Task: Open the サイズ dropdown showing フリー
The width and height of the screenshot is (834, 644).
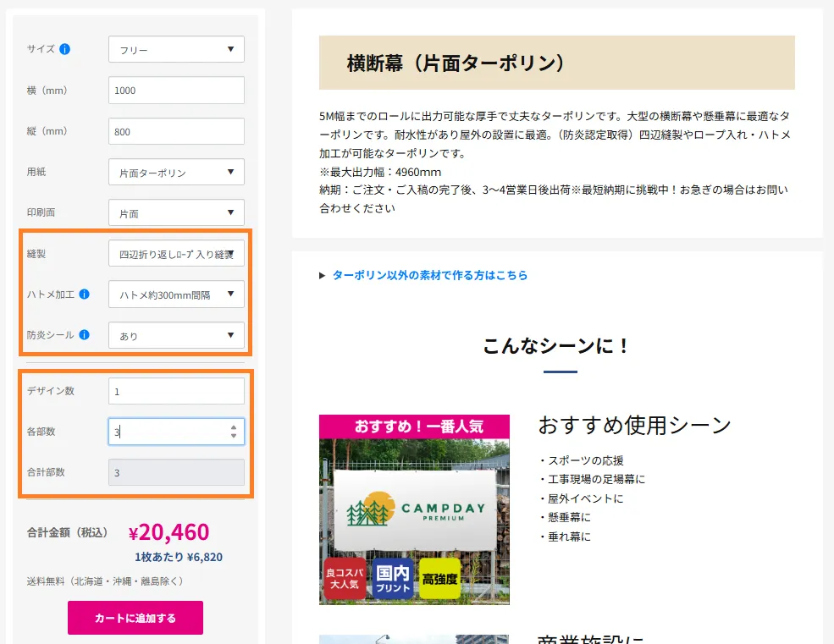Action: tap(176, 49)
